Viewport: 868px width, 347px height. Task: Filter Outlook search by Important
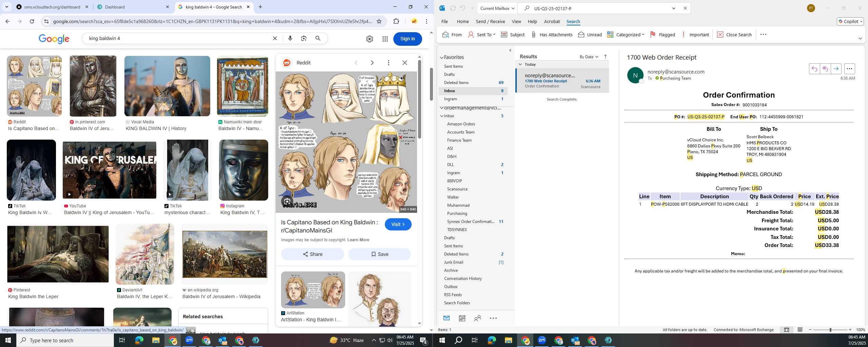point(695,35)
